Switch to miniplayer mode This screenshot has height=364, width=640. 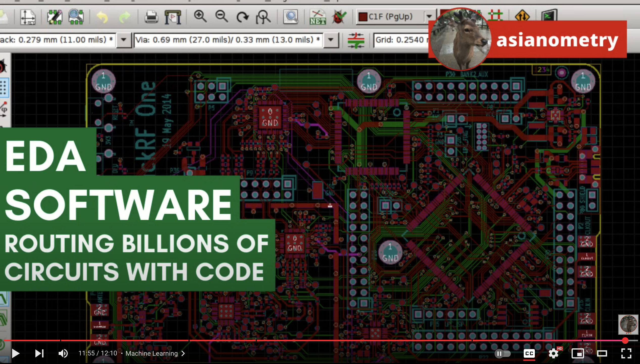click(x=578, y=353)
